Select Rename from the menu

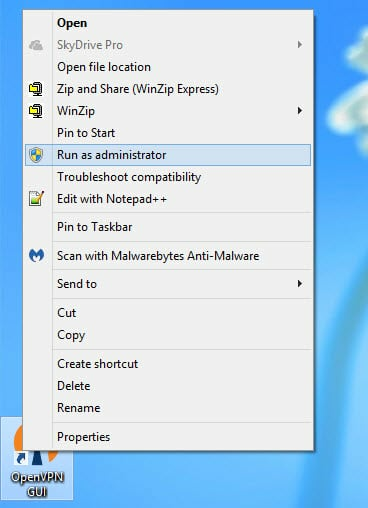[x=168, y=408]
